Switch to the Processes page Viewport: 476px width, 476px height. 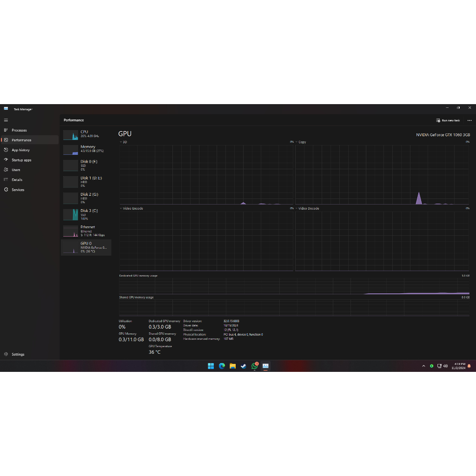(x=29, y=130)
